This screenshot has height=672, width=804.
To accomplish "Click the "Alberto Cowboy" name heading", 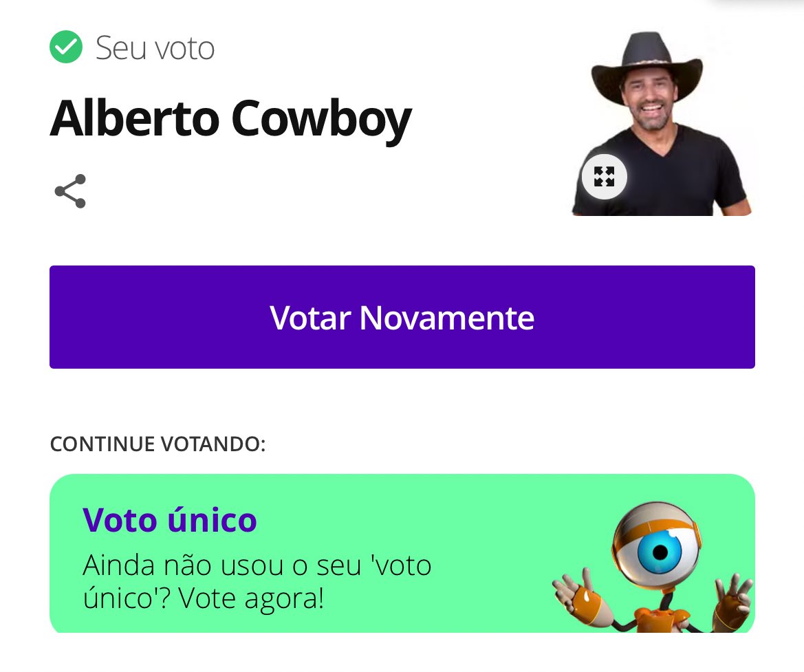I will (230, 118).
